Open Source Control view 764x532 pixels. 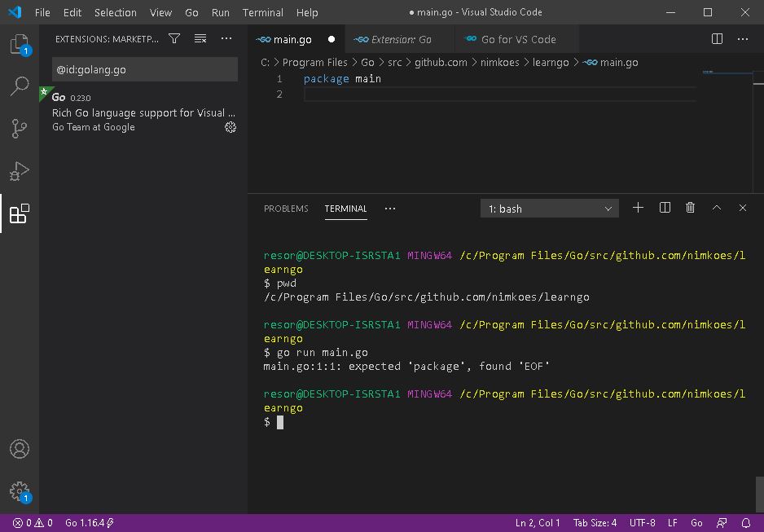coord(20,129)
